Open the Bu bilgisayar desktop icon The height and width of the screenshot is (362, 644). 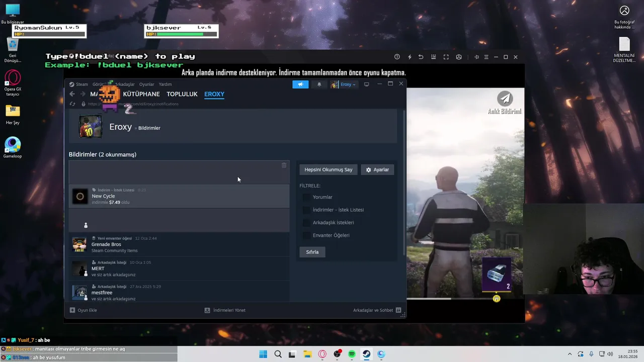tap(13, 14)
